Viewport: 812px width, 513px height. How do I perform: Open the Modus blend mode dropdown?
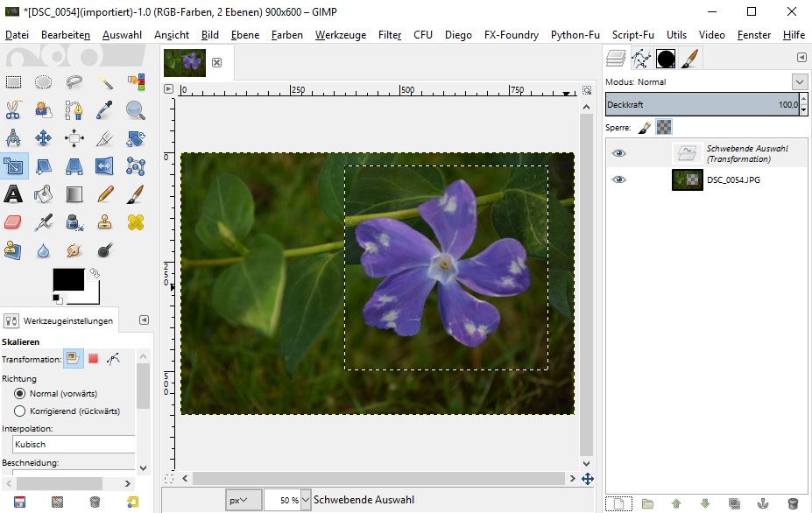pos(799,81)
